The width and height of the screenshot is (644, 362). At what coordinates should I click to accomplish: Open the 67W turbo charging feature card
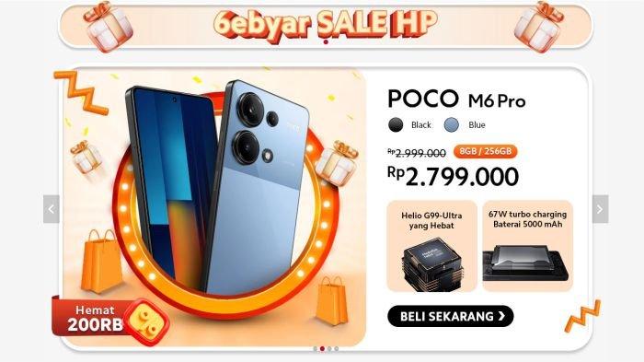pyautogui.click(x=527, y=246)
